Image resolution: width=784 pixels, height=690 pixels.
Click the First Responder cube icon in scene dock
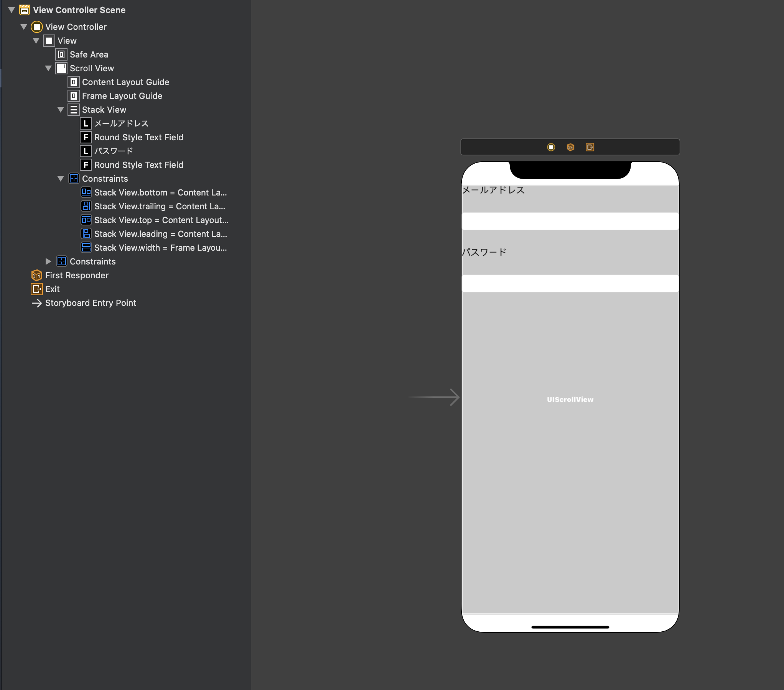pyautogui.click(x=570, y=147)
